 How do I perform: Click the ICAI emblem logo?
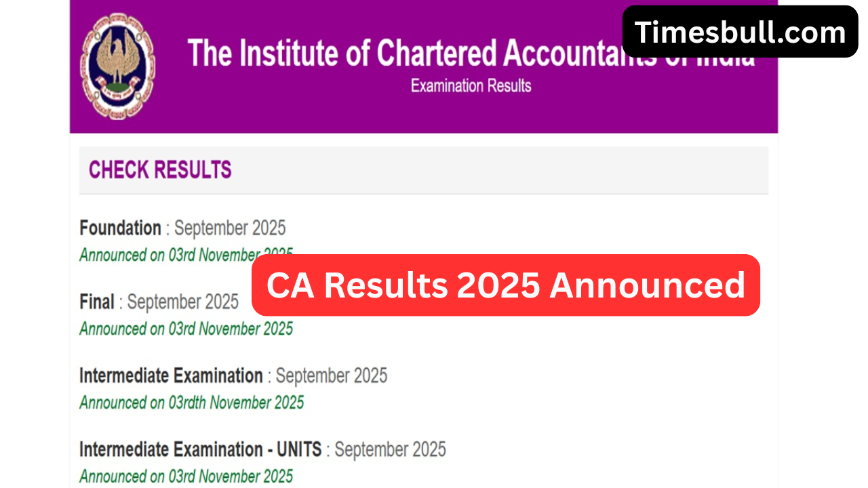pyautogui.click(x=117, y=66)
